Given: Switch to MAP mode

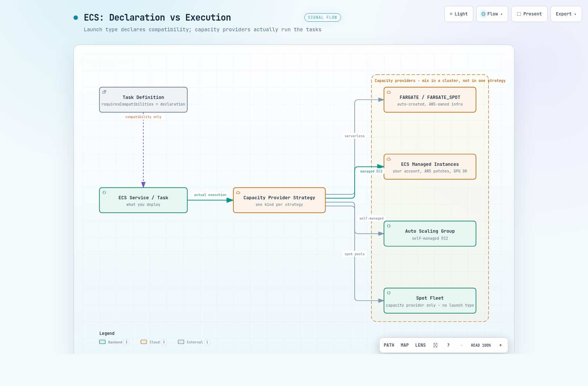Looking at the screenshot, I should pyautogui.click(x=405, y=345).
